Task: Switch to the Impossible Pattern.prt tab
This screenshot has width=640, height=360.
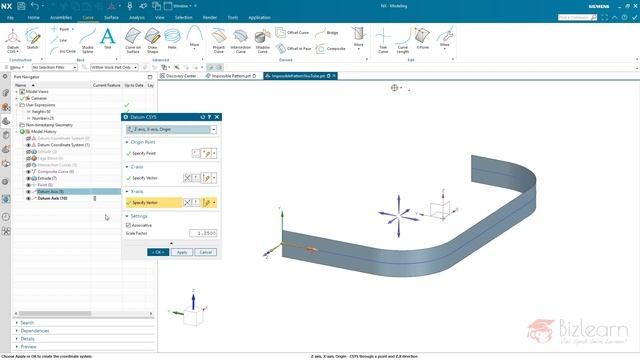Action: coord(231,76)
